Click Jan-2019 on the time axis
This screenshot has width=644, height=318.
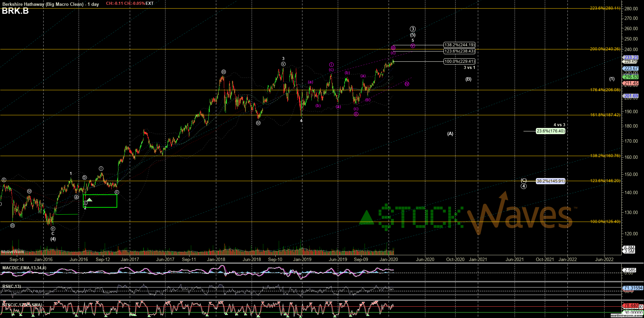302,260
